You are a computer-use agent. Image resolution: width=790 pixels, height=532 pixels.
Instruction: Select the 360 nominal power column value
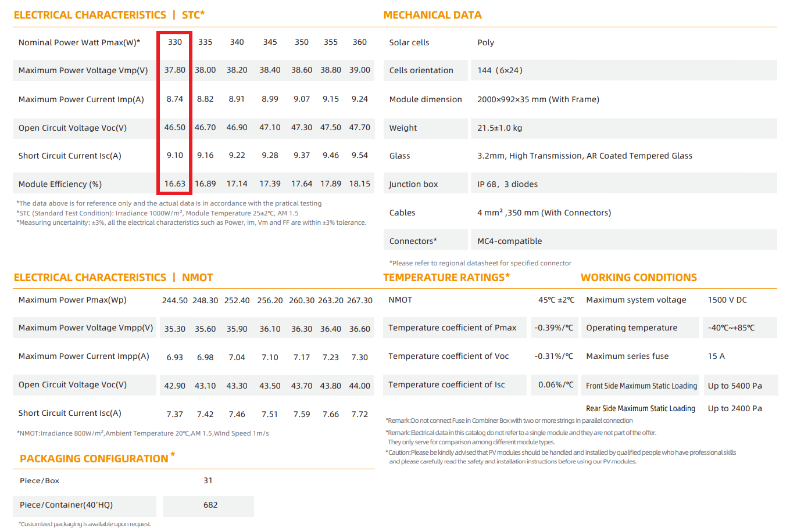359,42
